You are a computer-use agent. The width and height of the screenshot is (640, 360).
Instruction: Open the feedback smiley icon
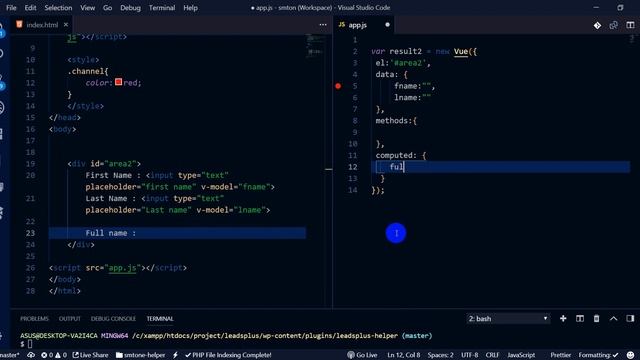tap(631, 355)
